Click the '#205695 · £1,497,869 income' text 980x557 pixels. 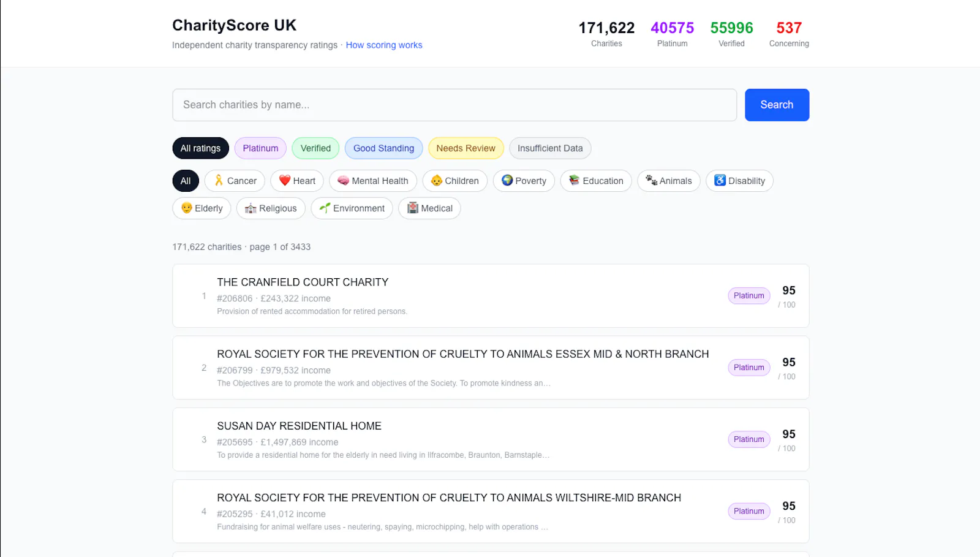tap(277, 442)
